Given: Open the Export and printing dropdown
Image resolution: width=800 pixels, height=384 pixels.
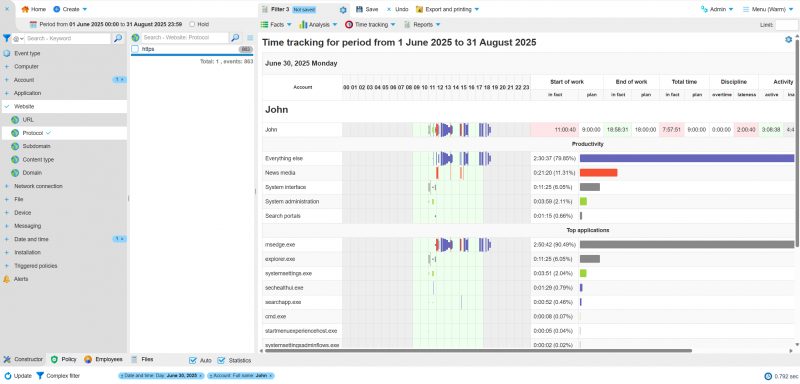Looking at the screenshot, I should (x=447, y=9).
